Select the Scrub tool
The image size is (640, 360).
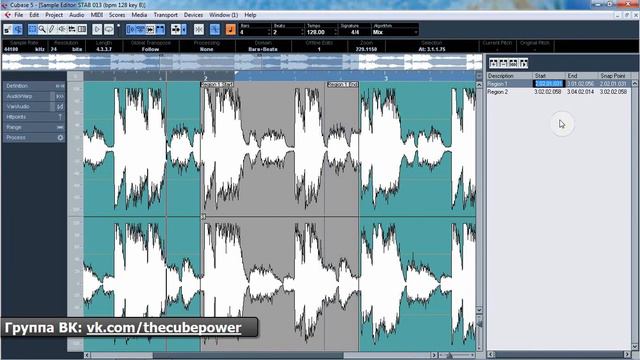click(72, 29)
